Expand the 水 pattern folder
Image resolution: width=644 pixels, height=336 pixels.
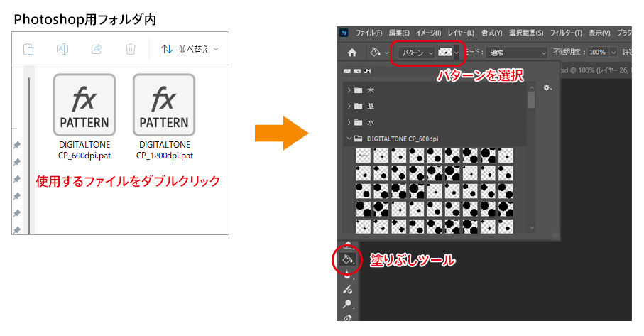pos(349,122)
